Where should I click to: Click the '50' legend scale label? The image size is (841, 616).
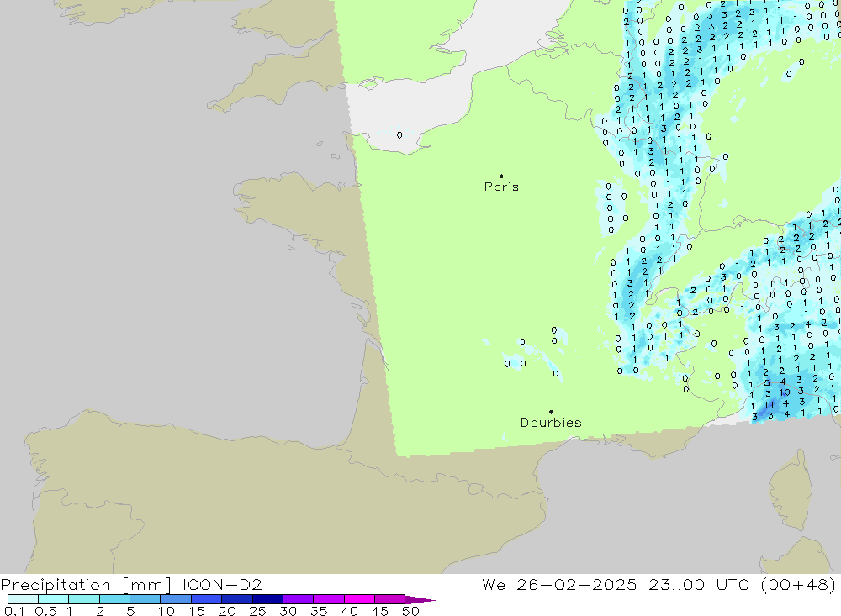(x=410, y=611)
